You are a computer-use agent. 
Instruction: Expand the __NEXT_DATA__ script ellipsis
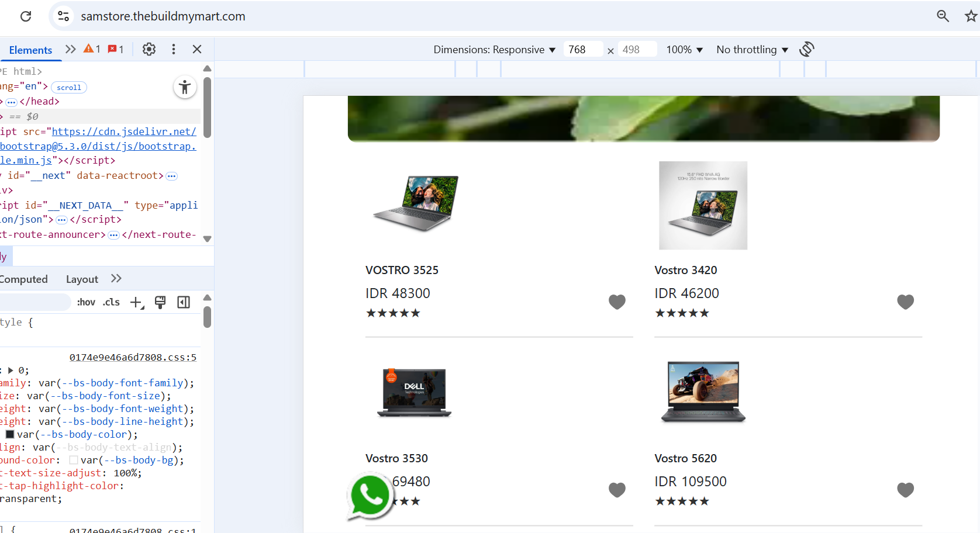[x=61, y=220]
